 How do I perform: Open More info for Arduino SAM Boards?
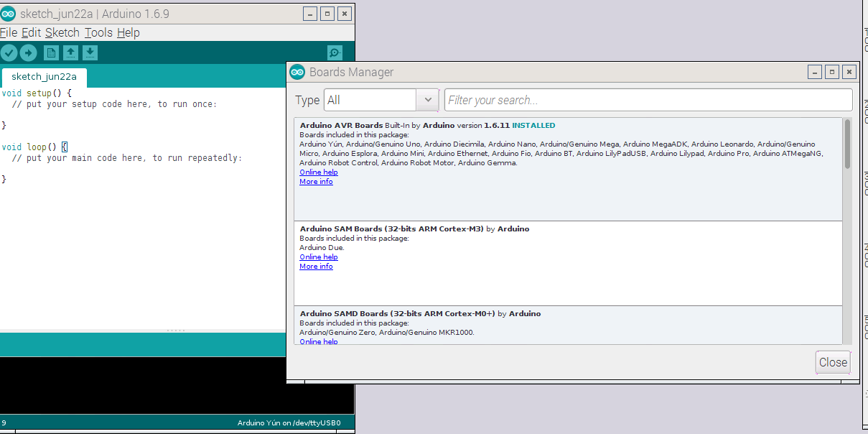[316, 267]
